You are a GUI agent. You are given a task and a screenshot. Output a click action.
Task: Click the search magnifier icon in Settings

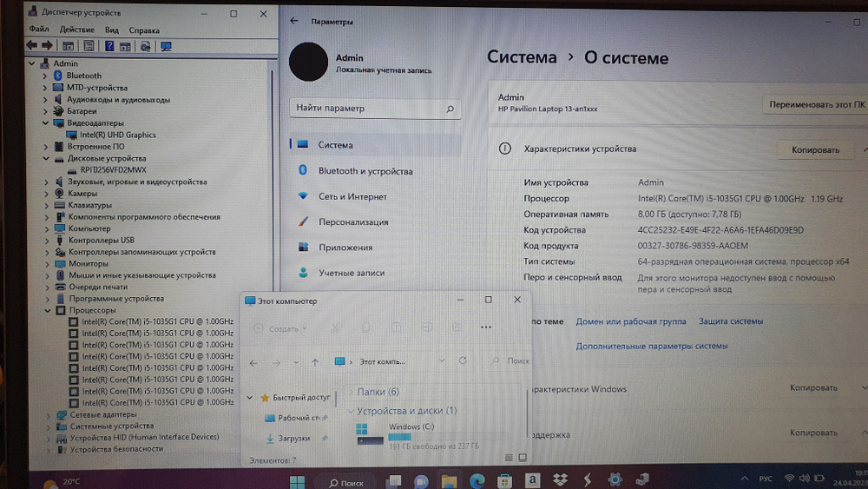450,109
